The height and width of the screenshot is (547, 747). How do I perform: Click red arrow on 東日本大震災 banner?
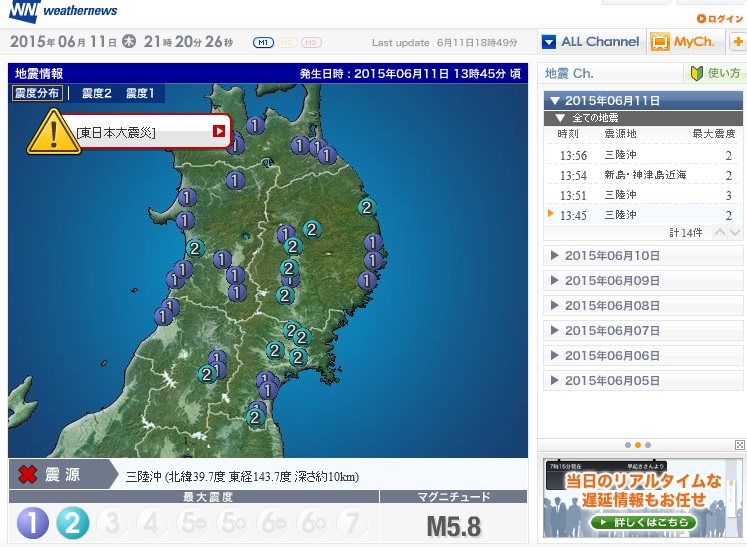coord(218,131)
